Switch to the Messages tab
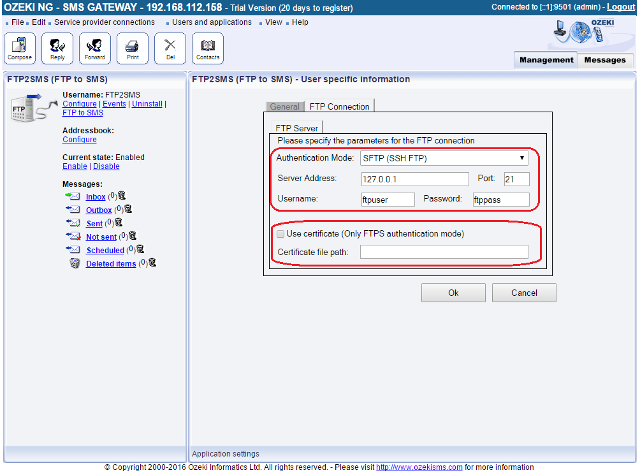This screenshot has width=640, height=475. coord(605,60)
